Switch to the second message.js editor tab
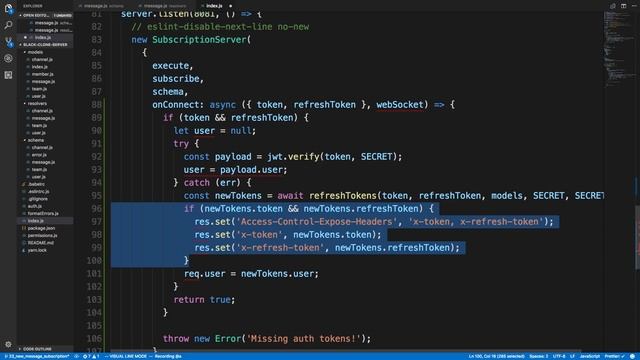The height and width of the screenshot is (360, 640). [x=165, y=6]
